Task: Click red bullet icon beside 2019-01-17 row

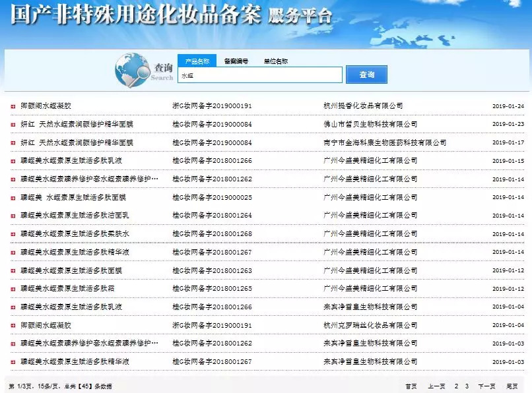Action: coord(13,143)
